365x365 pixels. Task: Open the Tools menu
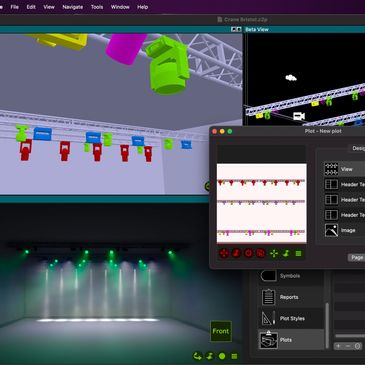(97, 7)
